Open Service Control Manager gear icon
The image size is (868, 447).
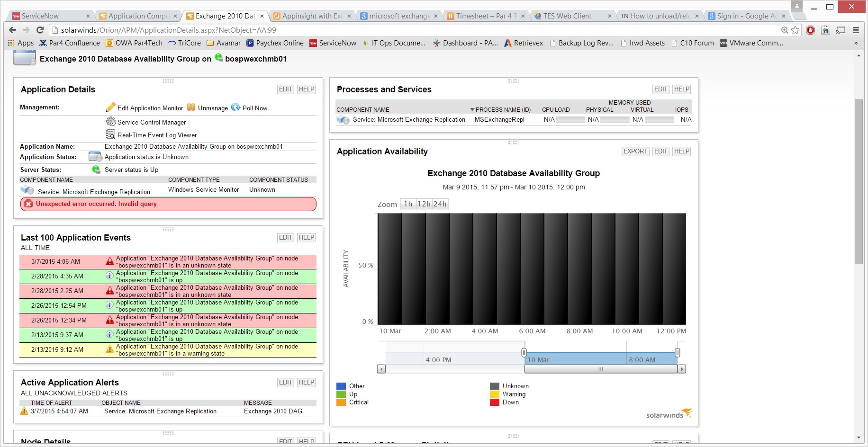coord(111,122)
